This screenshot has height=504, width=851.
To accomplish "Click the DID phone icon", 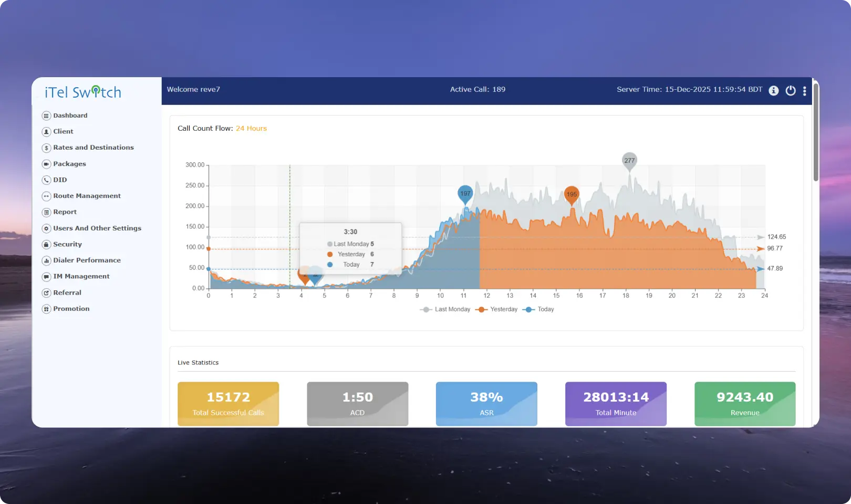I will 46,180.
